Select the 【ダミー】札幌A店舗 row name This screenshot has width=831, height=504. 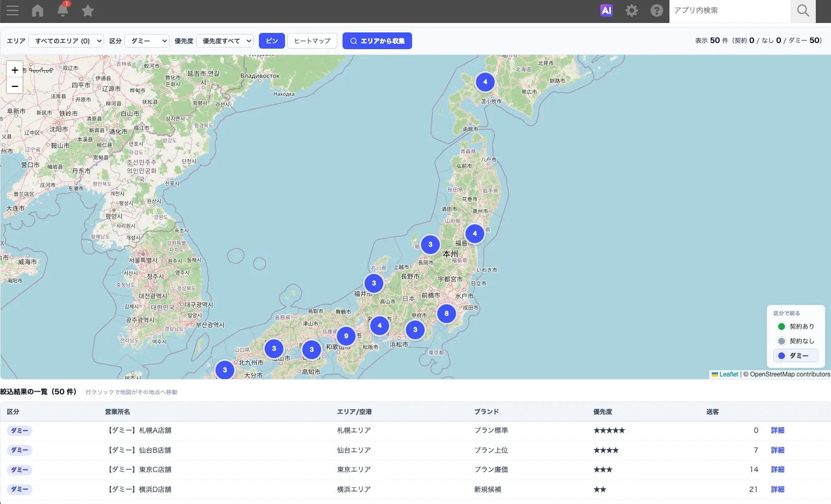coord(139,430)
